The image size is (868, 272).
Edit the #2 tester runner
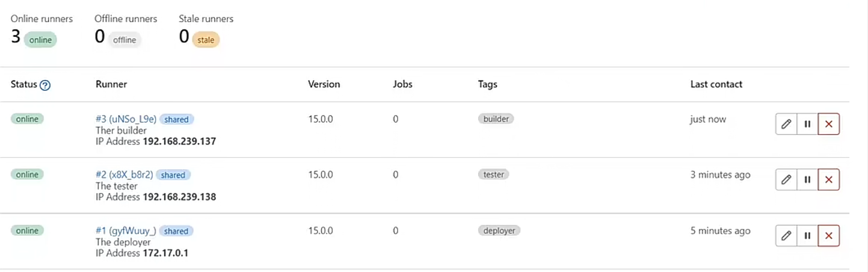coord(786,179)
